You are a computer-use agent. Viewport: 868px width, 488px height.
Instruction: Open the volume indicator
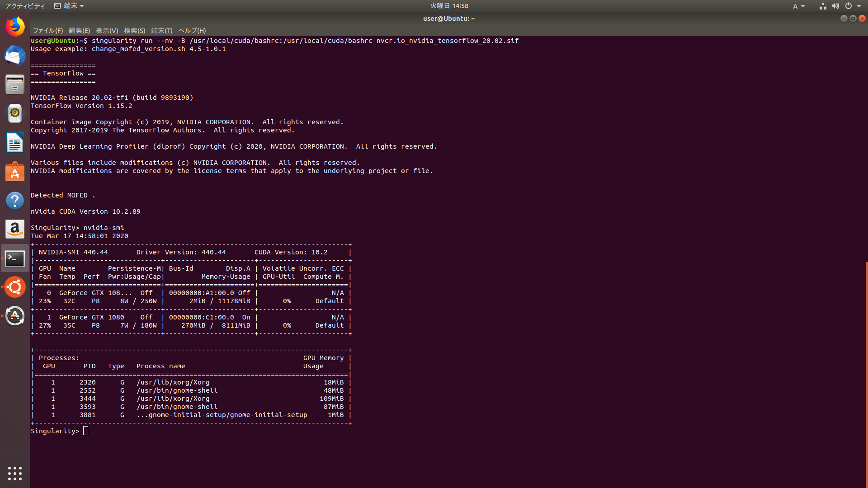coord(835,6)
